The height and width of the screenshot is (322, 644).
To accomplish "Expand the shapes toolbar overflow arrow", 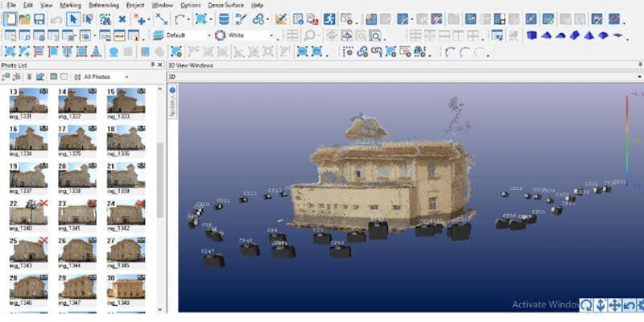I will point(627,39).
